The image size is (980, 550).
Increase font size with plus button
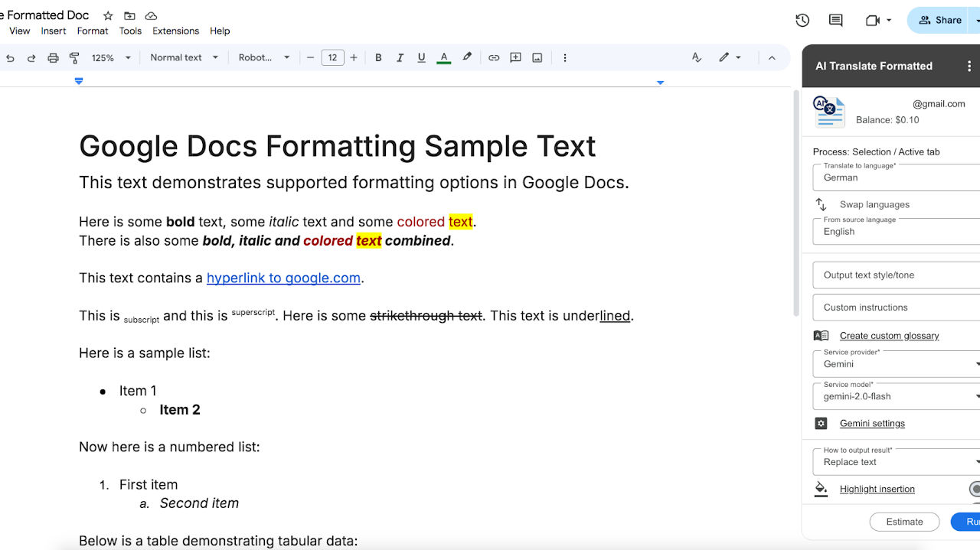(x=354, y=58)
